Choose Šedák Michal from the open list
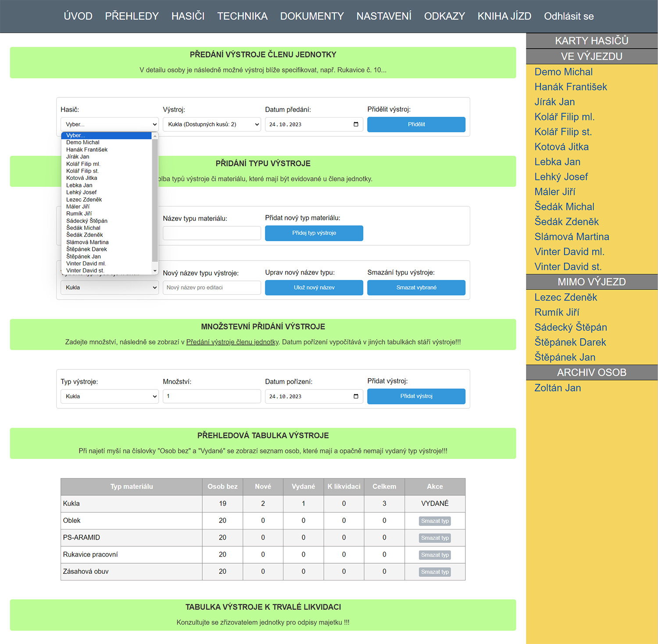Image resolution: width=658 pixels, height=644 pixels. (x=83, y=228)
